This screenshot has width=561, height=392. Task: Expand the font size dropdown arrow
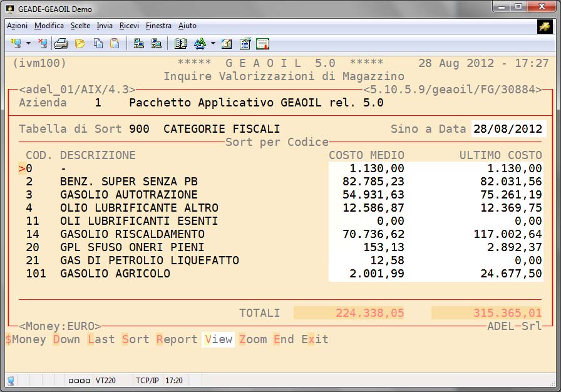pos(213,44)
